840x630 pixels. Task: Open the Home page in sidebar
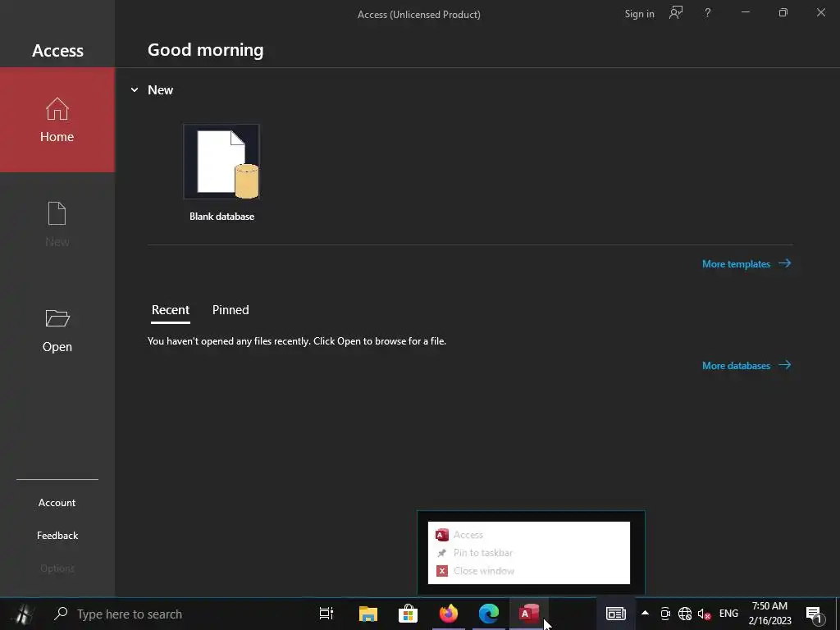(x=57, y=120)
